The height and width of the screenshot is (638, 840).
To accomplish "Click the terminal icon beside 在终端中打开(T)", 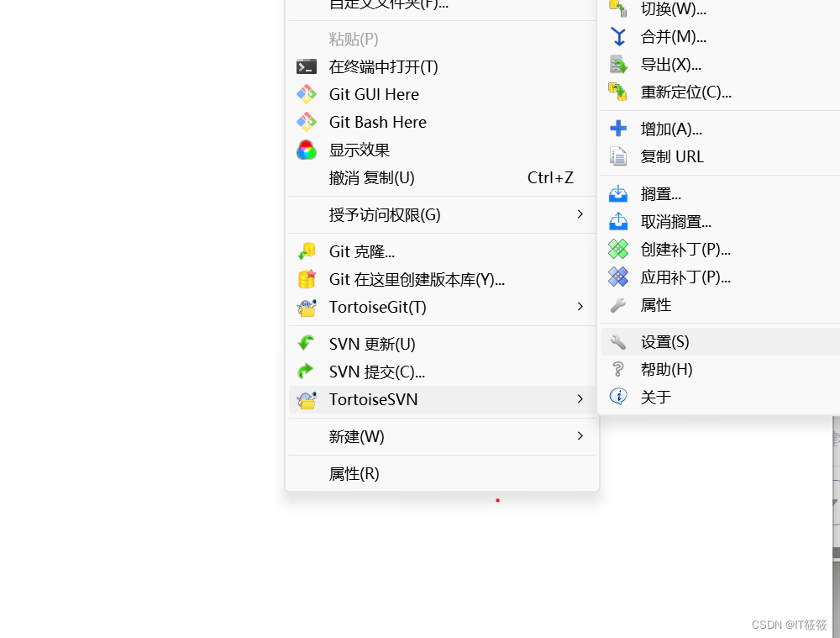I will click(307, 67).
